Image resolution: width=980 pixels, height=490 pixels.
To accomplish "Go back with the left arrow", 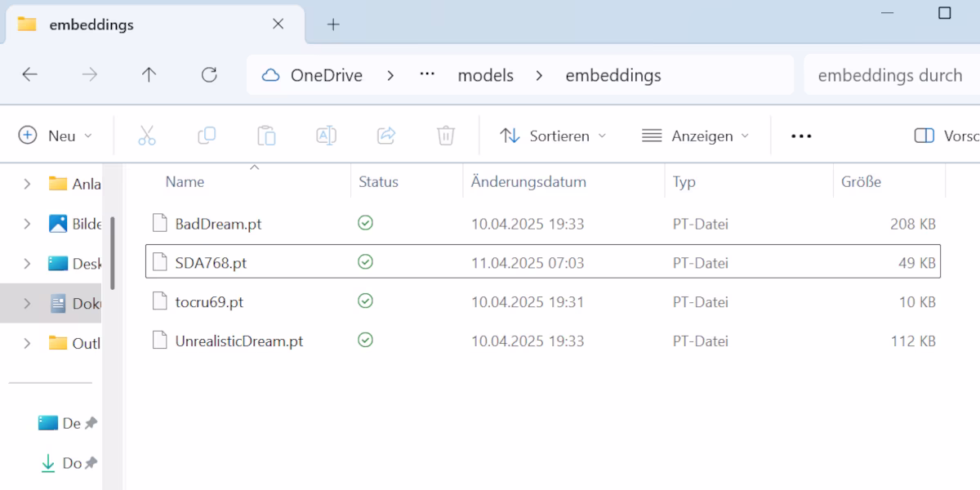I will point(29,75).
